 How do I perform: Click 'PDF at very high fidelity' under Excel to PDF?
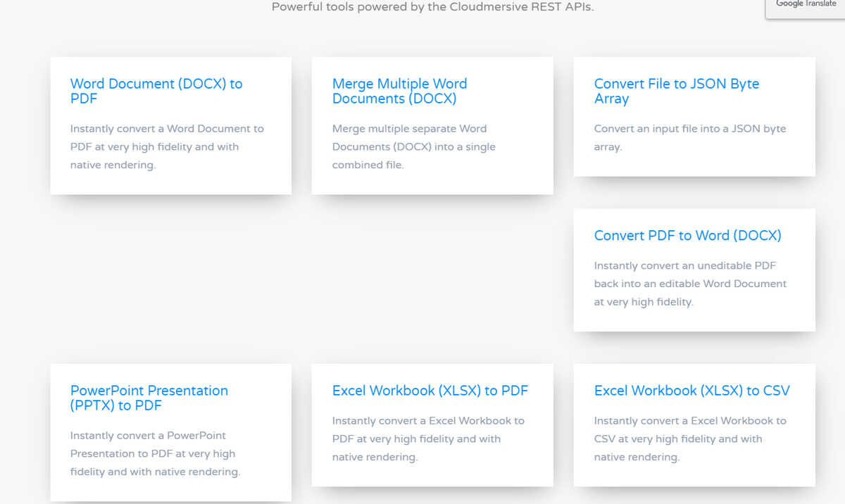392,439
